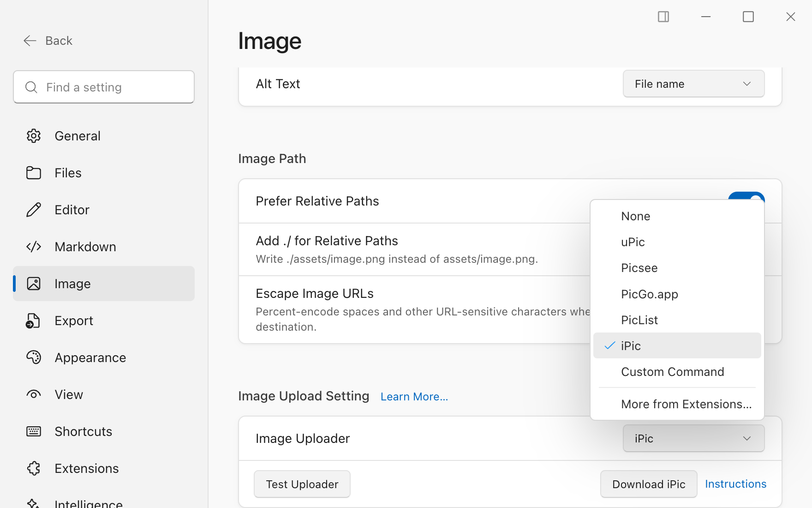Click the Back arrow icon
812x508 pixels.
pos(30,41)
